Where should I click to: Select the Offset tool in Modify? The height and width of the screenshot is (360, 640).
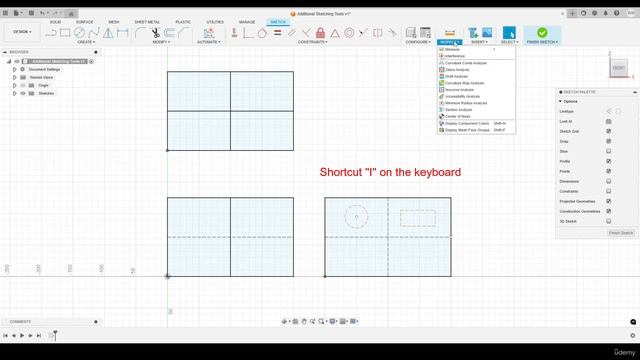click(170, 33)
